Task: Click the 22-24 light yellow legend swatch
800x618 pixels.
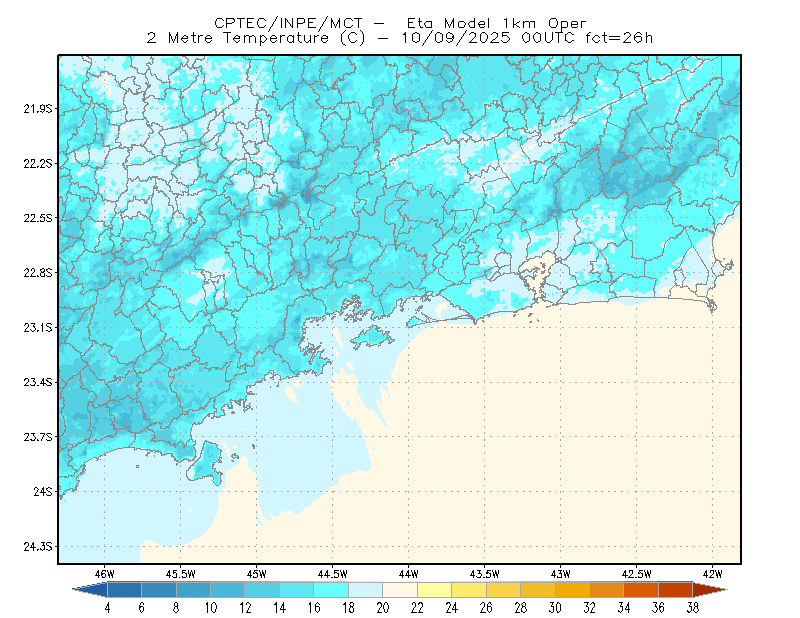Action: tap(434, 589)
